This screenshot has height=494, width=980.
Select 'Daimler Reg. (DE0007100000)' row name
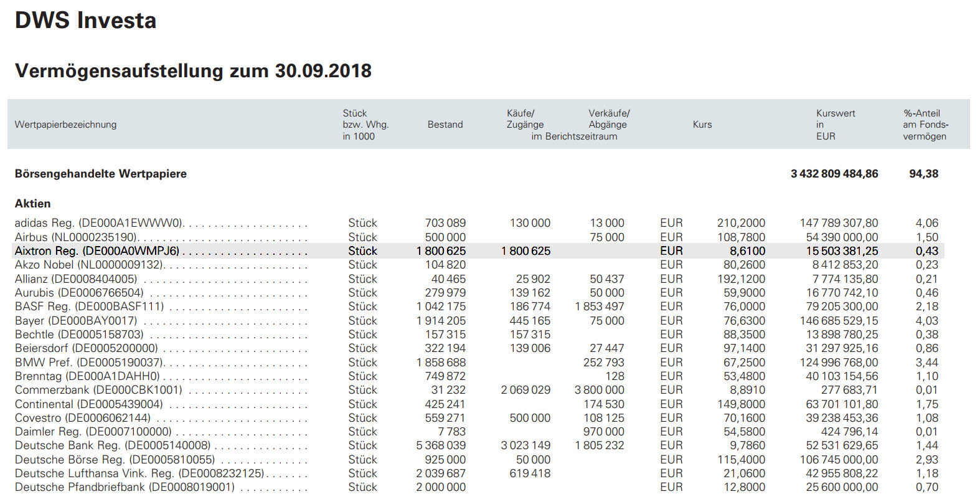point(93,432)
